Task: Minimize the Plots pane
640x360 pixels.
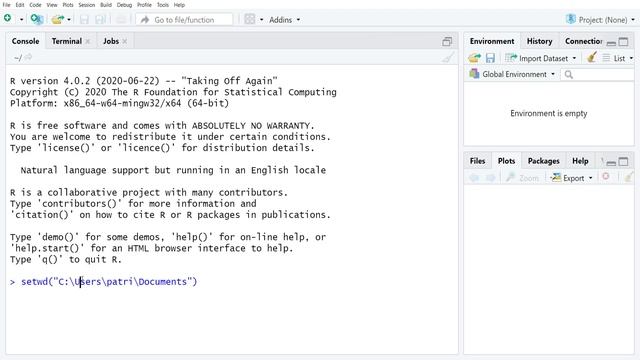Action: (x=611, y=162)
